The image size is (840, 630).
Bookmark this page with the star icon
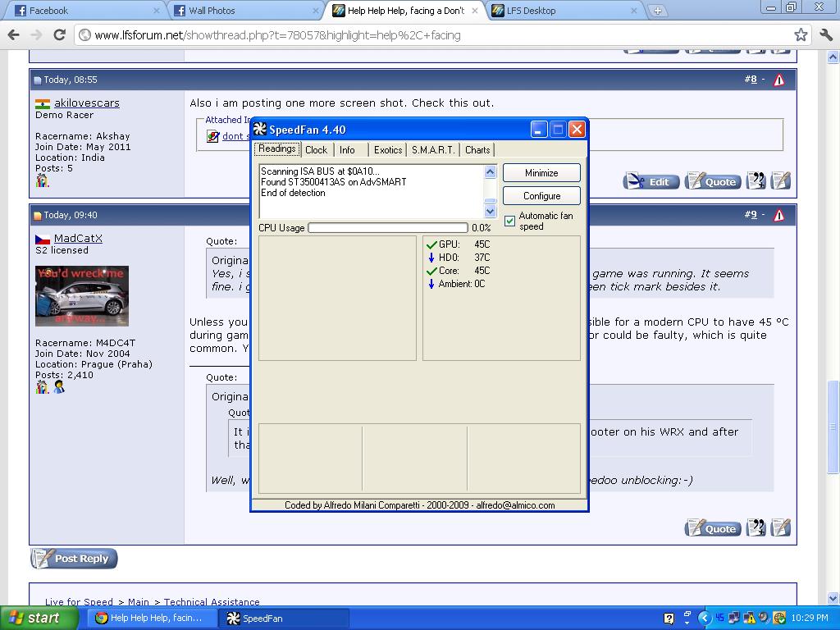coord(801,35)
